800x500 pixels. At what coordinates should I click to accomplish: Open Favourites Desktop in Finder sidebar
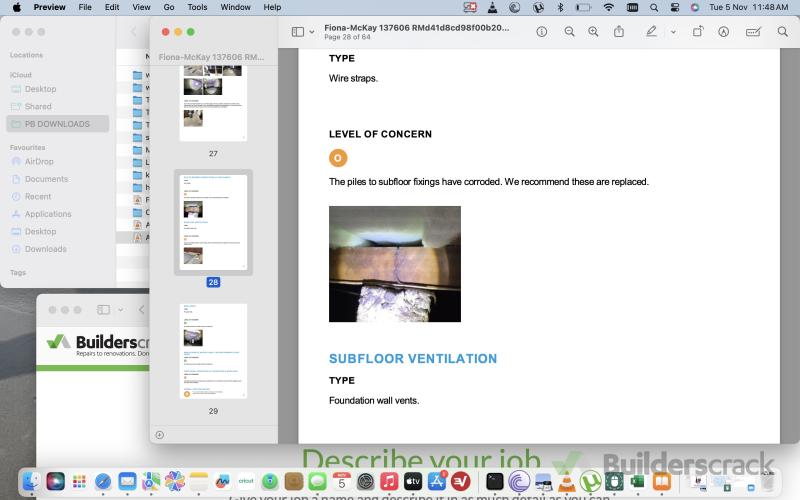(40, 231)
